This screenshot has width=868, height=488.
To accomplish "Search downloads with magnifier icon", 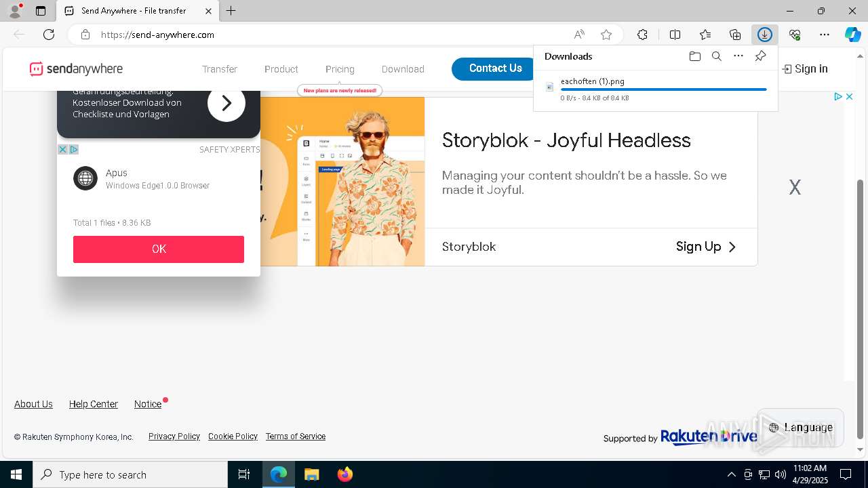I will [716, 56].
